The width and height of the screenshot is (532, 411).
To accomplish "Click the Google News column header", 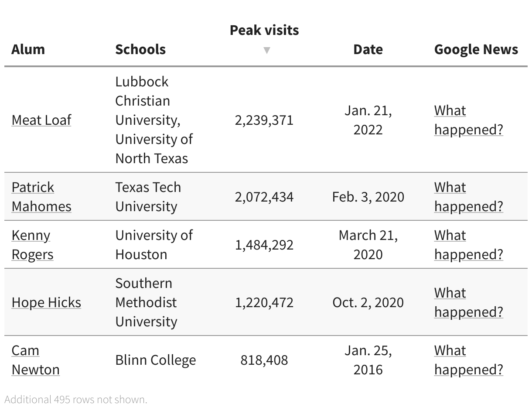I will click(476, 49).
